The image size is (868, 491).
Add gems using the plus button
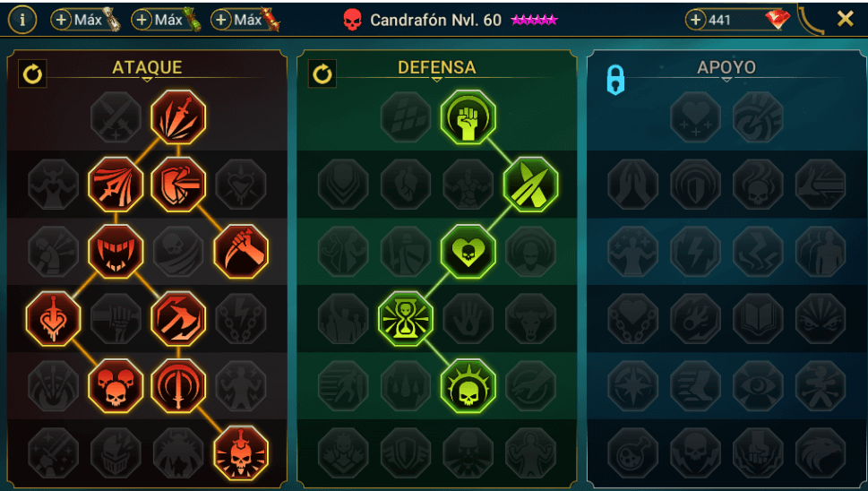695,20
